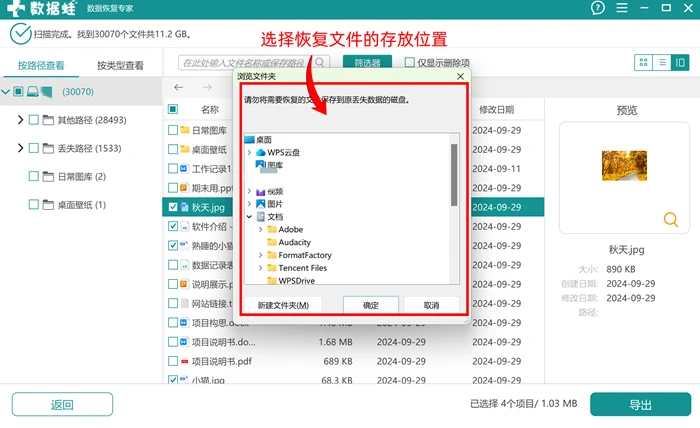The image size is (700, 428).
Task: Switch to 按类型查看 tab
Action: [121, 66]
